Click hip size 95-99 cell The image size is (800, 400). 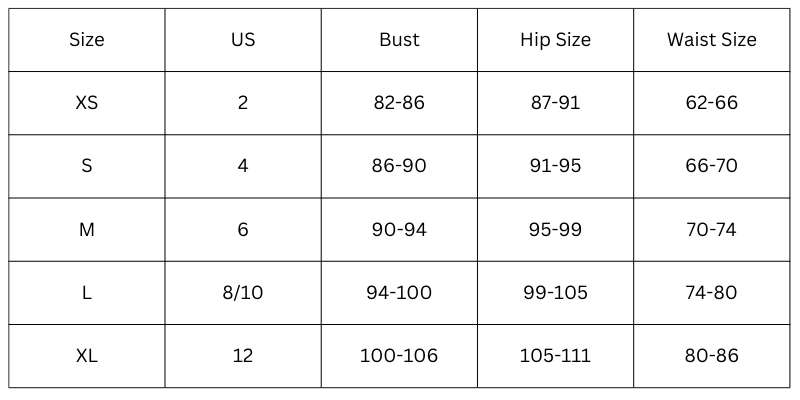click(555, 229)
